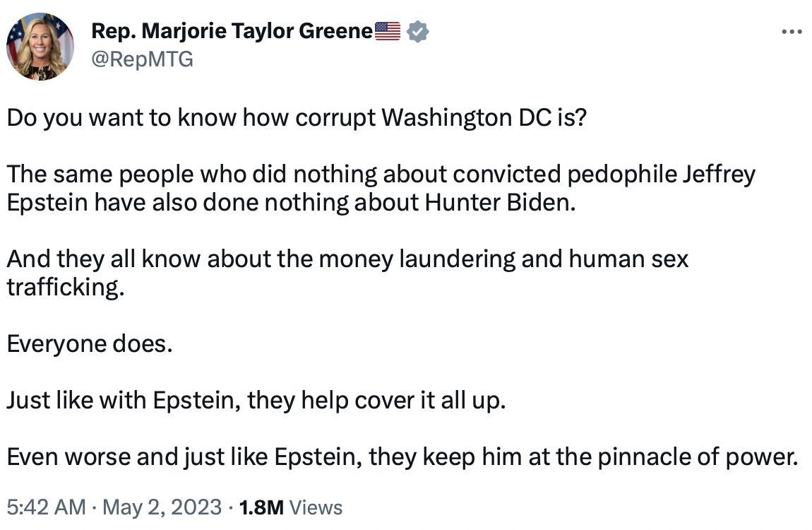Click the line 'Do you want to know'

pyautogui.click(x=297, y=117)
